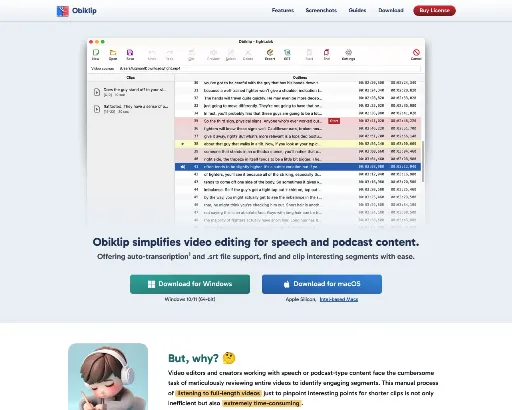Viewport: 512px width, 410px height.
Task: Click the Apple logo in the macOS button
Action: pyautogui.click(x=286, y=284)
